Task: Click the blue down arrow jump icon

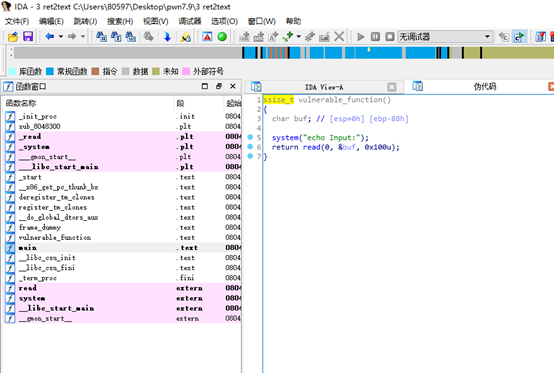Action: click(x=167, y=36)
